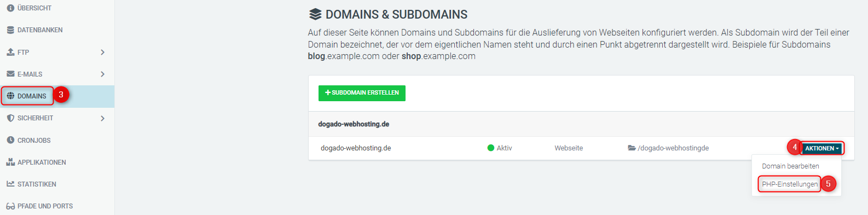Click the Sicherheit shield icon

(x=10, y=118)
